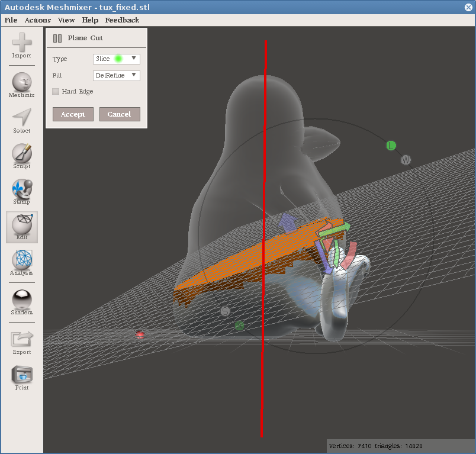Open the File menu
This screenshot has width=476, height=454.
pos(11,20)
